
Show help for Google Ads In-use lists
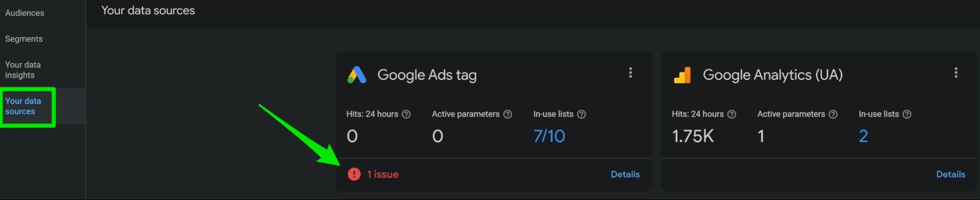click(581, 114)
